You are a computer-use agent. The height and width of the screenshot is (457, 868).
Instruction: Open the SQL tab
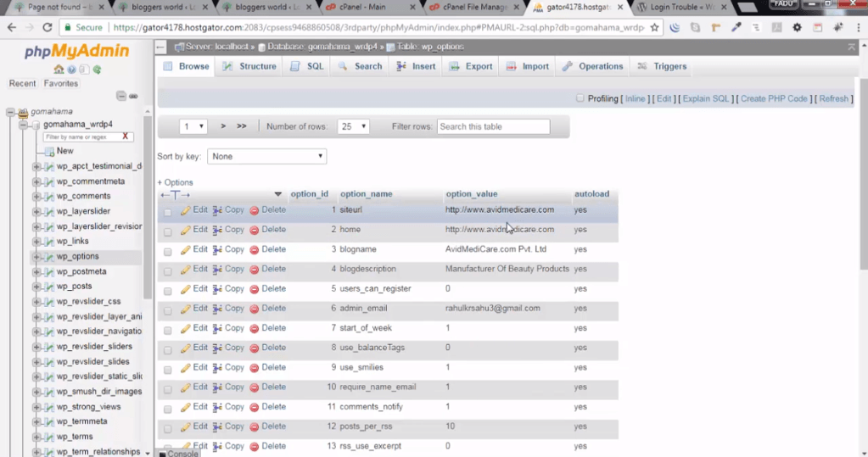(308, 66)
